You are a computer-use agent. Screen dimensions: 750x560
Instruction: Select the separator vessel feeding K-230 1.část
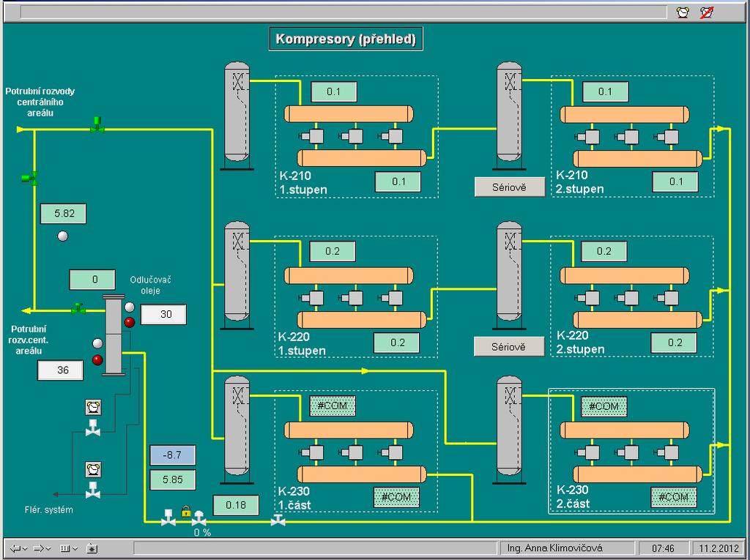pyautogui.click(x=237, y=430)
